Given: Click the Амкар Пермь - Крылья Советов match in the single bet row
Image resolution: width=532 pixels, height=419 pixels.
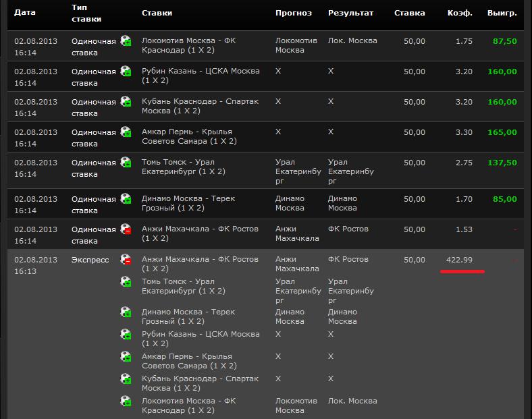Looking at the screenshot, I should 189,136.
